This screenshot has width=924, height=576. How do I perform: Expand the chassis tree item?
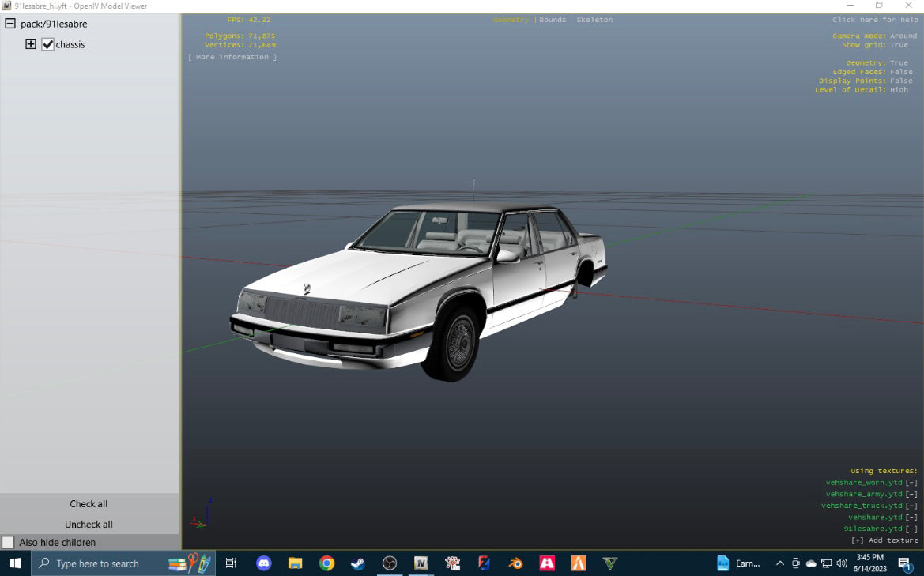coord(30,44)
